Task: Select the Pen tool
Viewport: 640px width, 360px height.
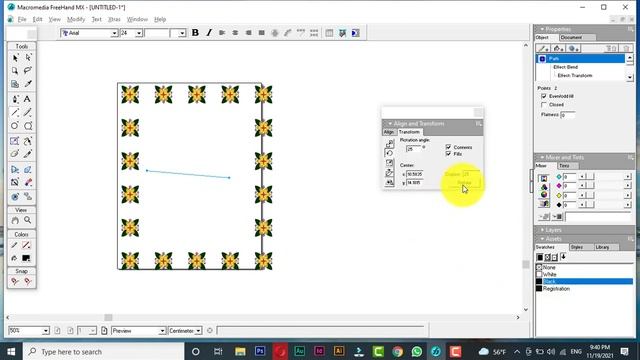Action: [15, 99]
